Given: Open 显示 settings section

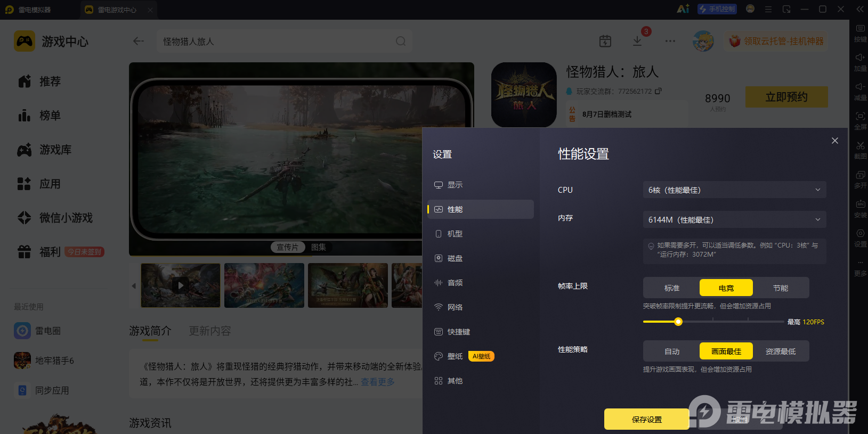Looking at the screenshot, I should [x=481, y=185].
